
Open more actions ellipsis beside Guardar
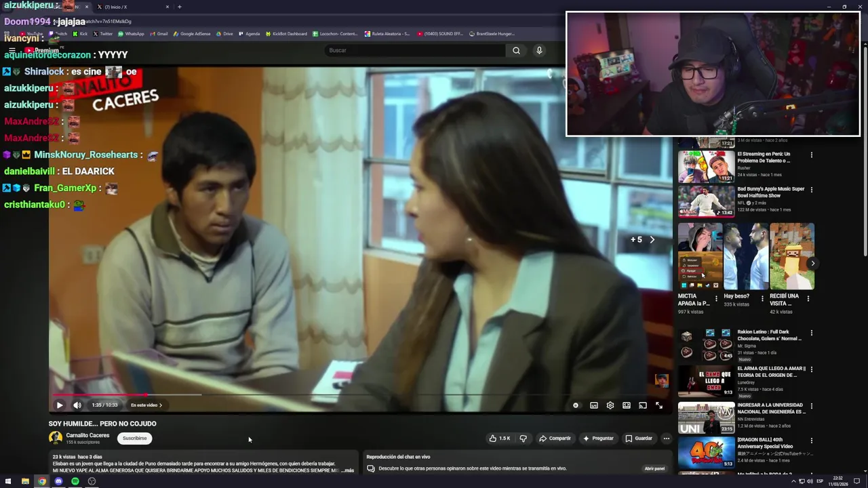(666, 439)
